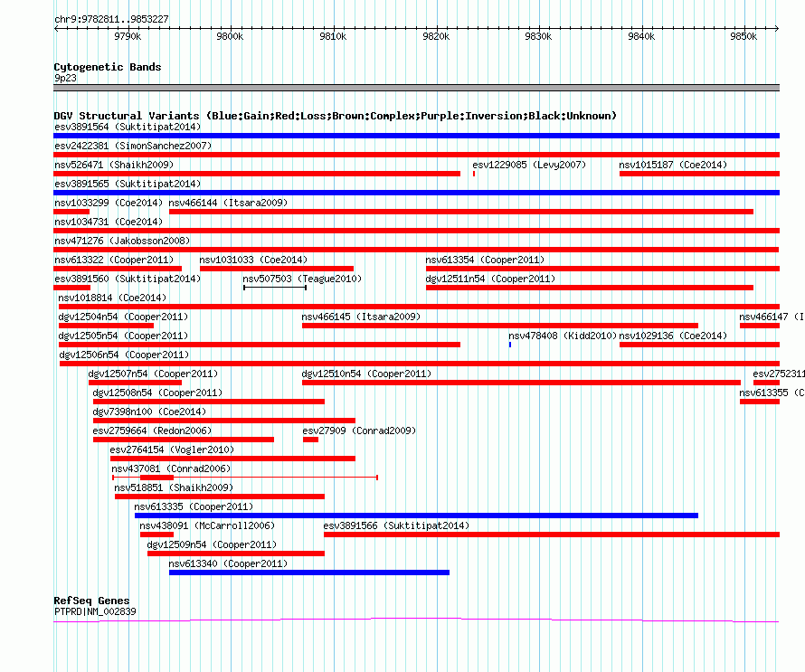Click nsv437081 (Conrad2006) label
Viewport: 805px width, 672px height.
tap(171, 469)
